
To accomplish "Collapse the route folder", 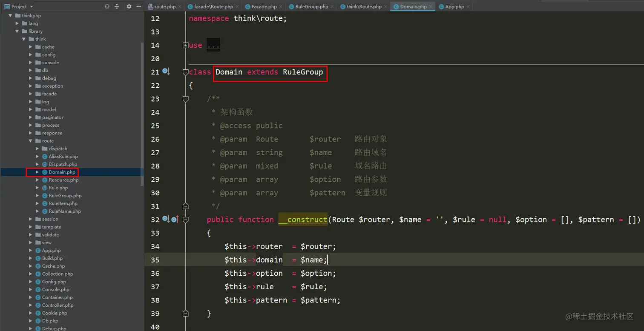I will (31, 141).
